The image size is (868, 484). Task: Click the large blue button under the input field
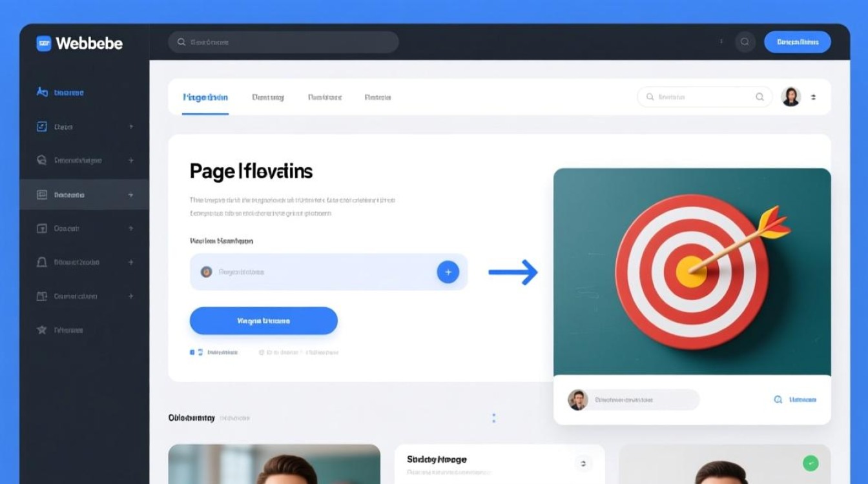coord(263,321)
